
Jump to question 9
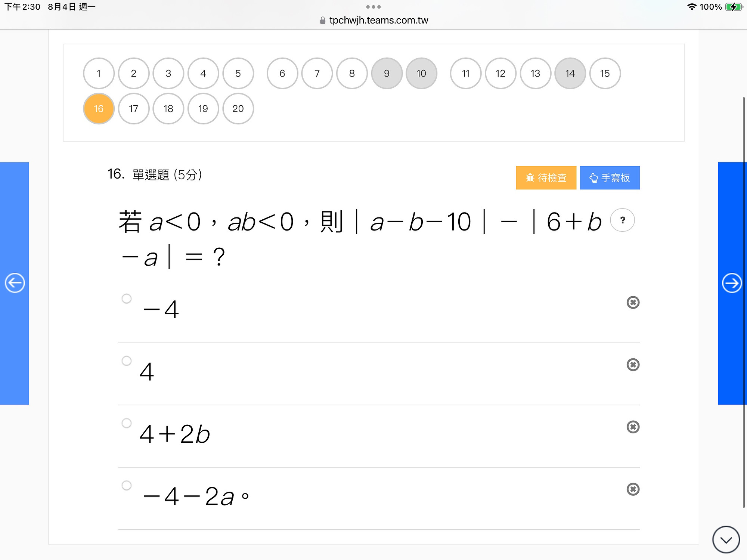coord(387,73)
